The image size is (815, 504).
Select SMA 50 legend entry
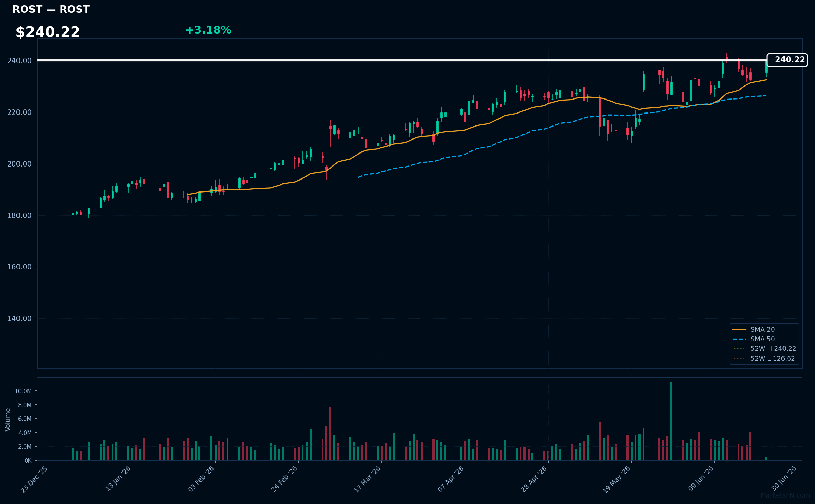click(763, 339)
